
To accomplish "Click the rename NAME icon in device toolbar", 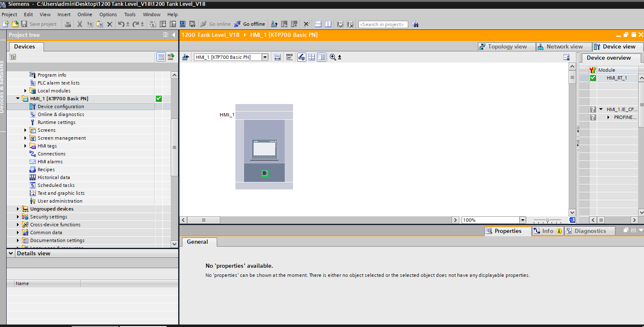I will [289, 57].
